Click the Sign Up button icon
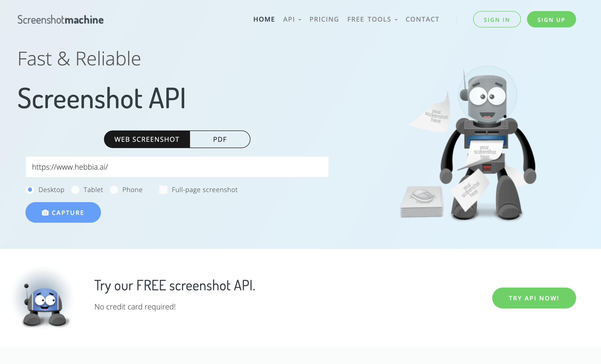Viewport: 601px width, 364px height. (551, 19)
